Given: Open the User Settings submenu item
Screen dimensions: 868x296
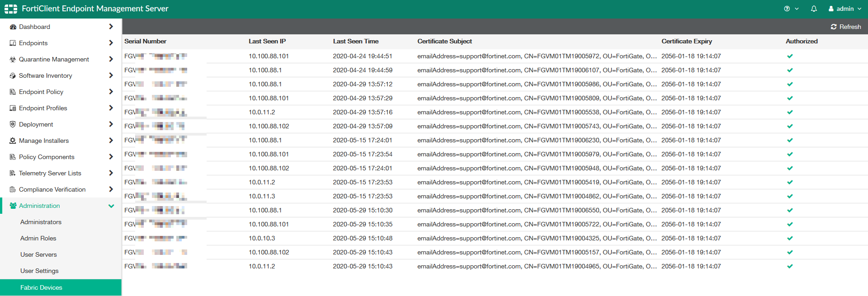Looking at the screenshot, I should pos(39,271).
